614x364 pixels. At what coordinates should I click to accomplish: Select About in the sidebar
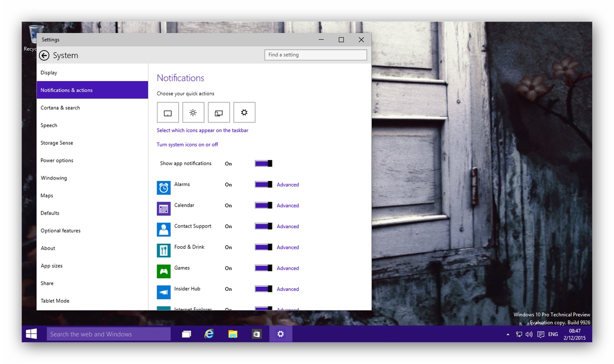pos(92,248)
